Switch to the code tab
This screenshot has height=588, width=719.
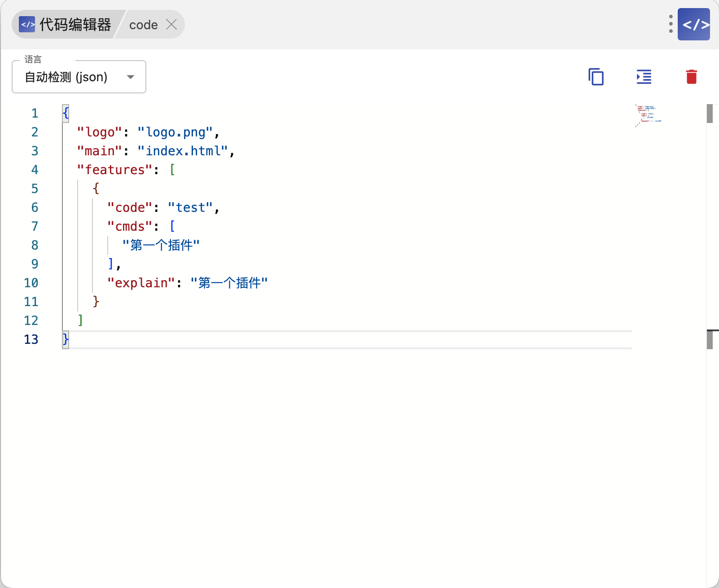(x=143, y=25)
